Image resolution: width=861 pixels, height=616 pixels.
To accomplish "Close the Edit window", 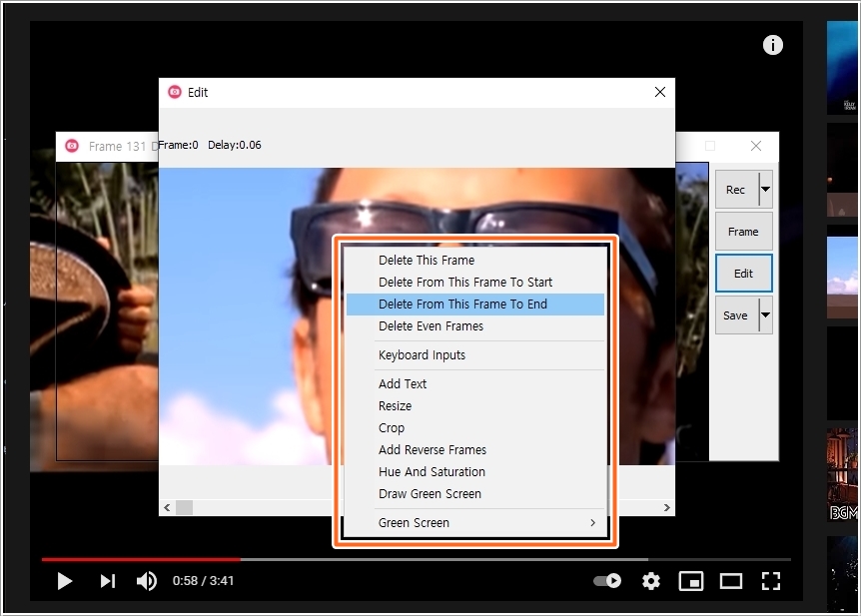I will [660, 92].
